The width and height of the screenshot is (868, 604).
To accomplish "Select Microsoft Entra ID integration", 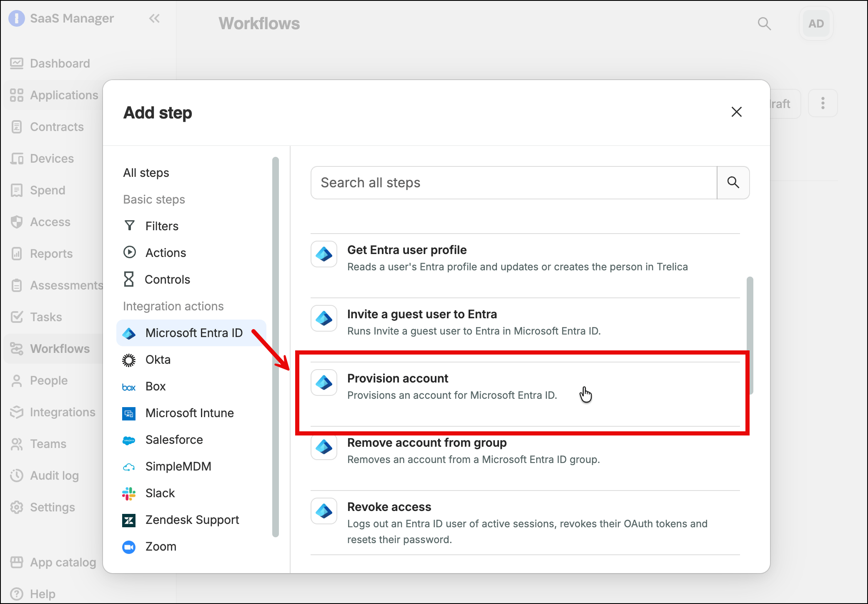I will coord(191,333).
